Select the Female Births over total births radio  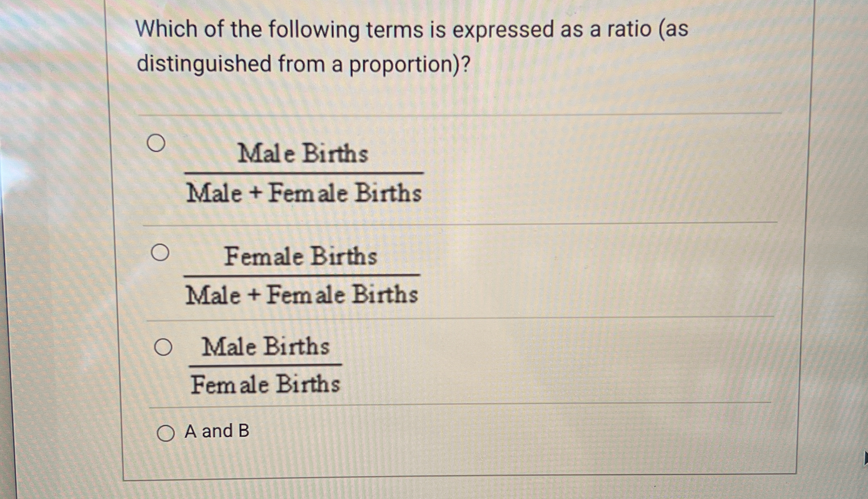click(160, 252)
